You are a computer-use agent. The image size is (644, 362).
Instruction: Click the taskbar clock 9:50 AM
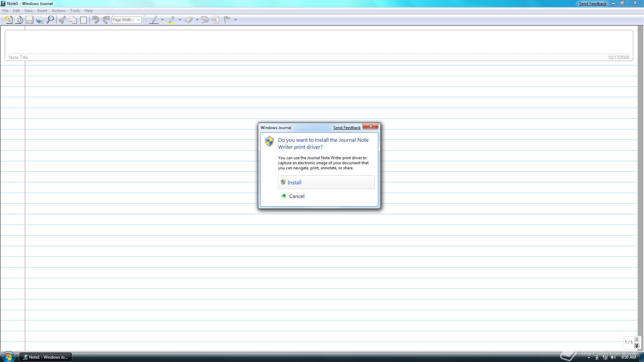click(628, 358)
